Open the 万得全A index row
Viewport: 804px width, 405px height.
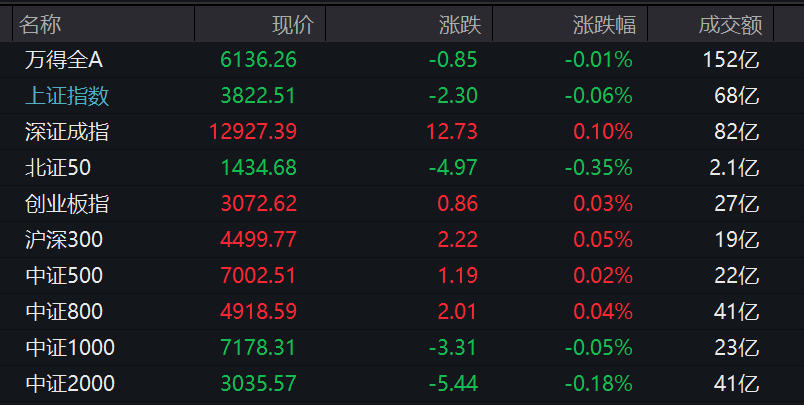(64, 60)
